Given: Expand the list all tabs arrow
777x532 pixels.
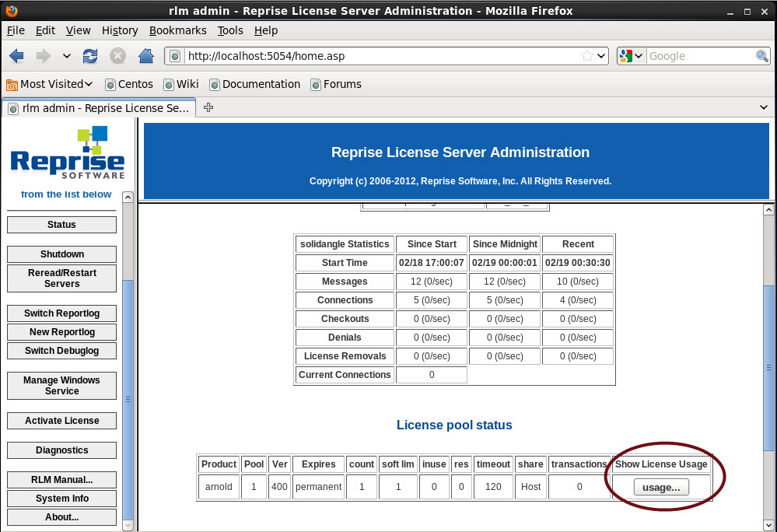Looking at the screenshot, I should coord(764,108).
